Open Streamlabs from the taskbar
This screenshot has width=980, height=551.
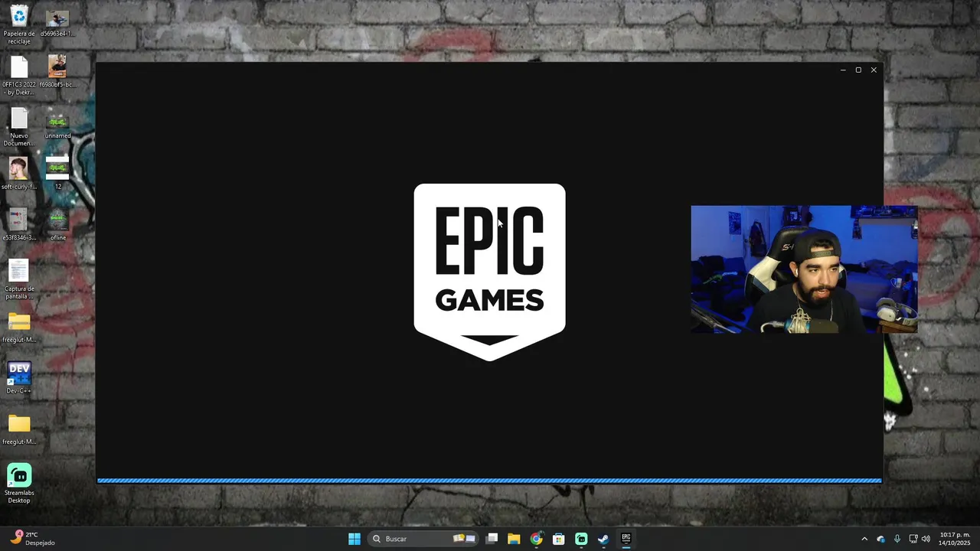click(581, 539)
